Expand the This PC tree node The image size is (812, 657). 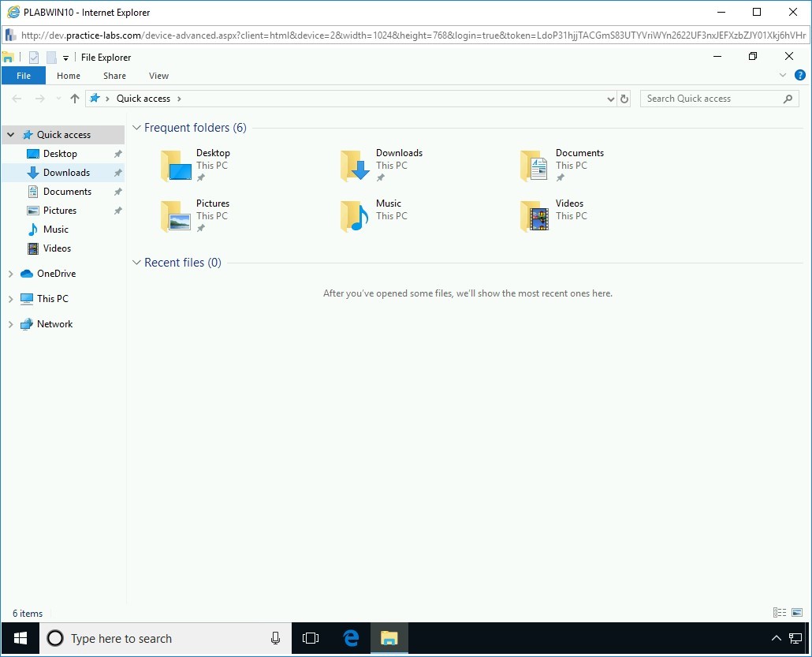pyautogui.click(x=10, y=298)
